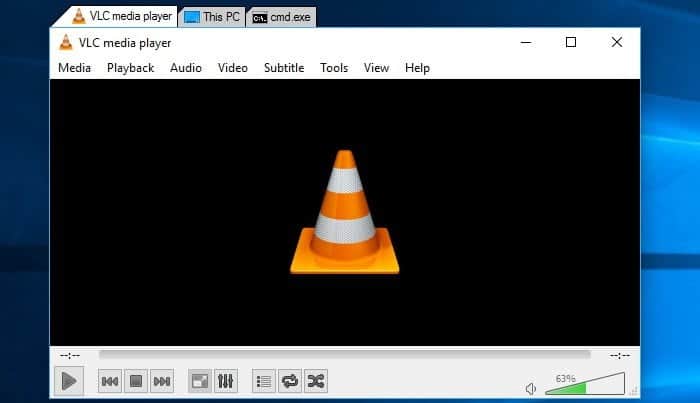The height and width of the screenshot is (403, 700).
Task: Switch to This PC tab
Action: [x=212, y=17]
